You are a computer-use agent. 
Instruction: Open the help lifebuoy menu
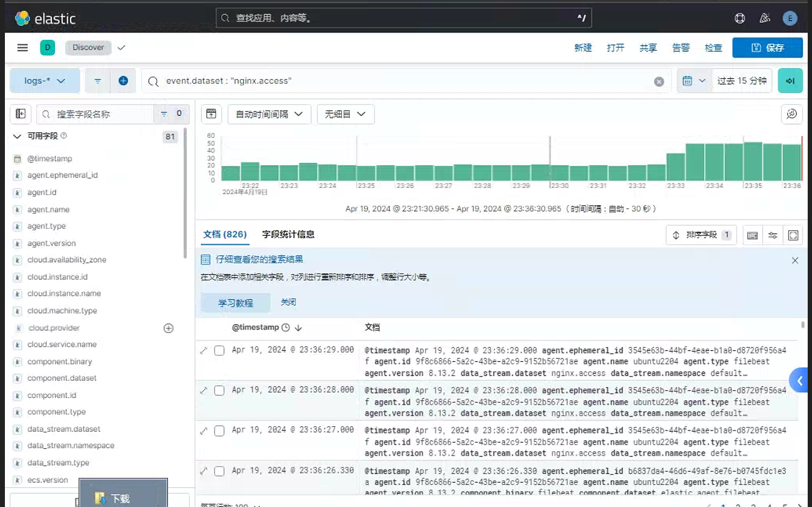(x=740, y=18)
